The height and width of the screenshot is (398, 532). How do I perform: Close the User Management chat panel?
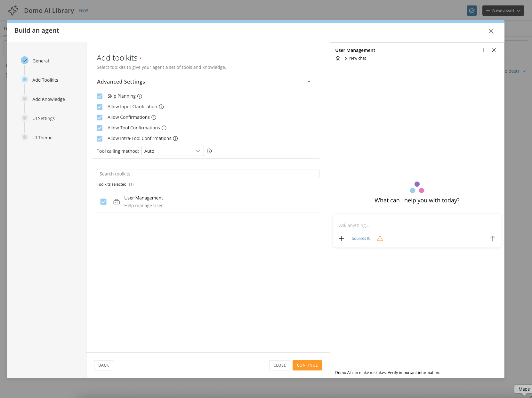coord(494,50)
